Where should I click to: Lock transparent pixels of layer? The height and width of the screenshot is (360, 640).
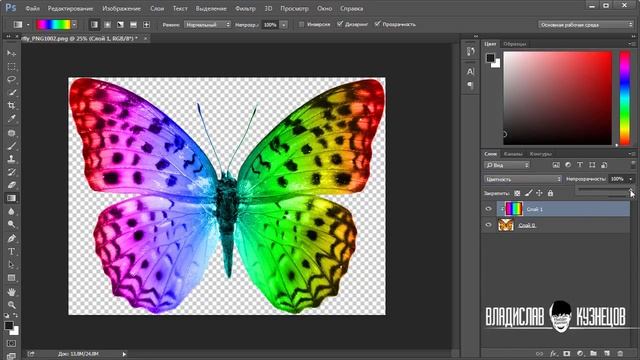coord(517,193)
